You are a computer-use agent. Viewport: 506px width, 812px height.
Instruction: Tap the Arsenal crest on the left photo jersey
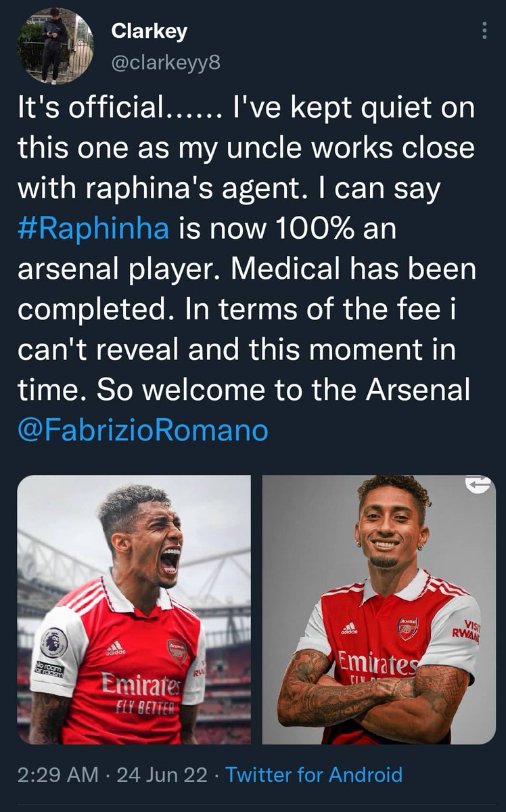pos(177,650)
